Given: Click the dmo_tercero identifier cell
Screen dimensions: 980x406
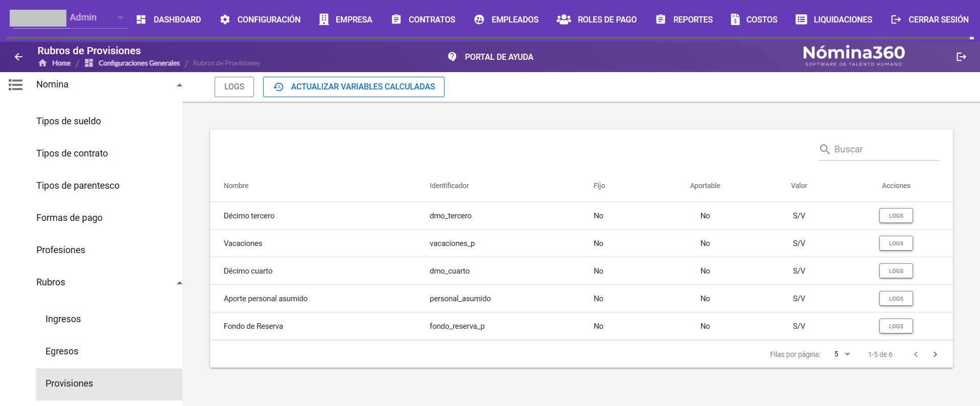Looking at the screenshot, I should click(451, 216).
